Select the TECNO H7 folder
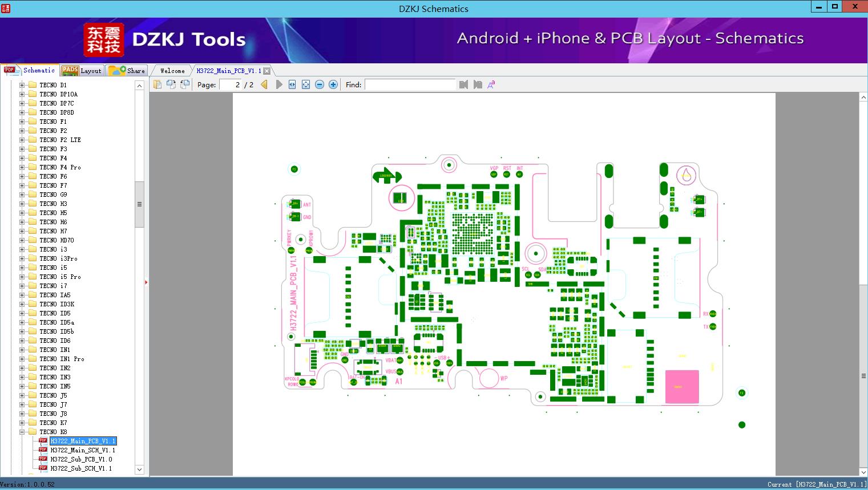Viewport: 868px width, 490px height. 53,231
